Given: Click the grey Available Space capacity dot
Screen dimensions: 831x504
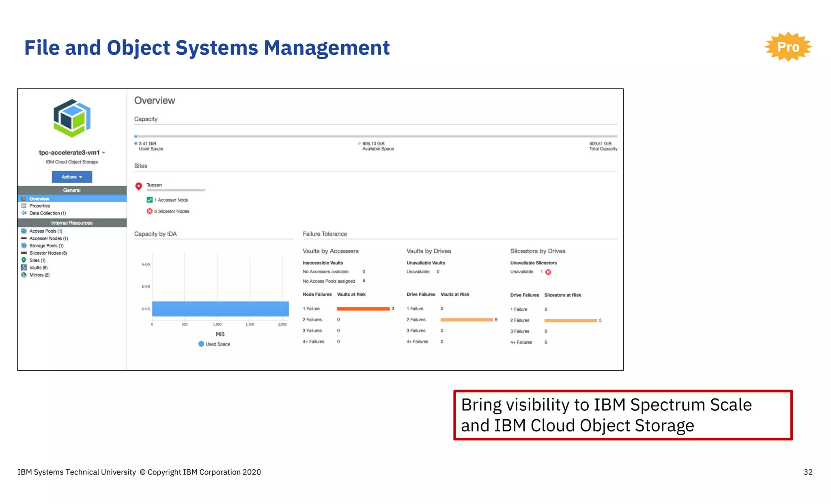Looking at the screenshot, I should 360,144.
